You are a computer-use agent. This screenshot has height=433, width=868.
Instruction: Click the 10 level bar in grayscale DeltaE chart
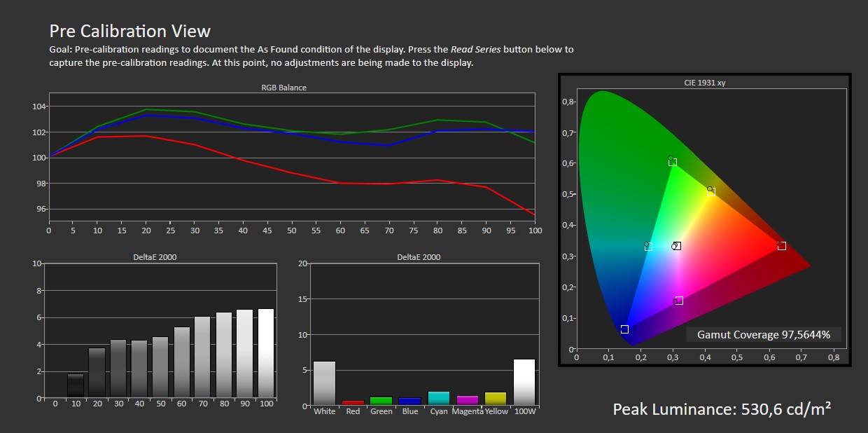(76, 385)
